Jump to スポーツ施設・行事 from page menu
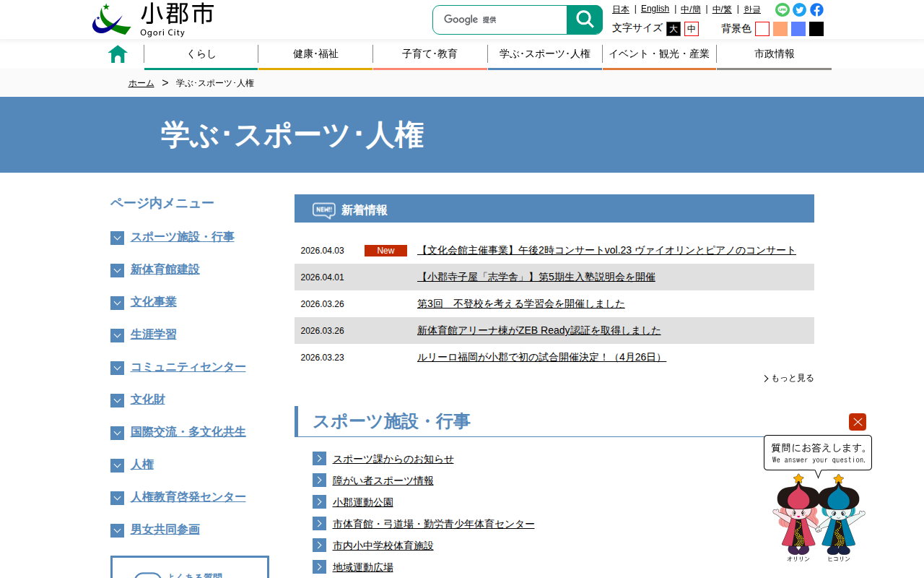The width and height of the screenshot is (924, 578). tap(183, 237)
